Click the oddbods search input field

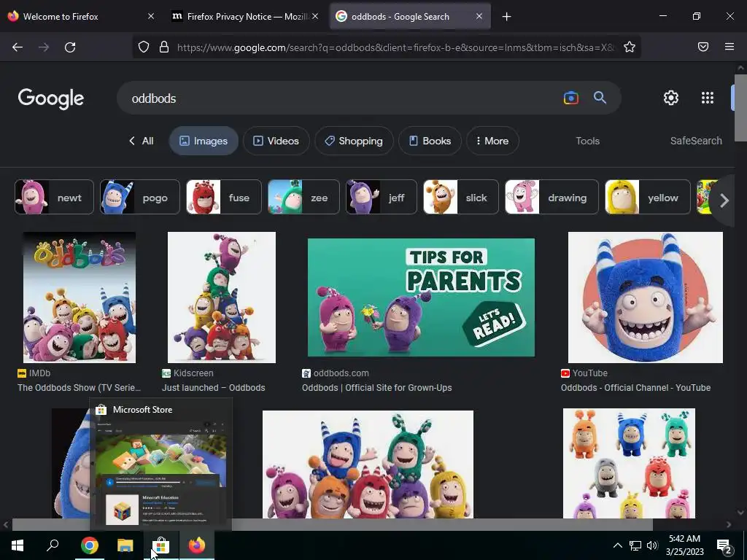pos(343,98)
